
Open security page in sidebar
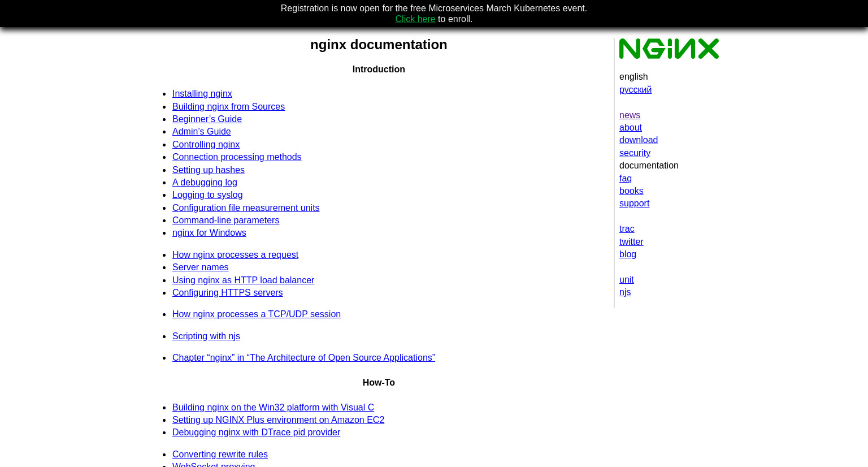point(635,153)
